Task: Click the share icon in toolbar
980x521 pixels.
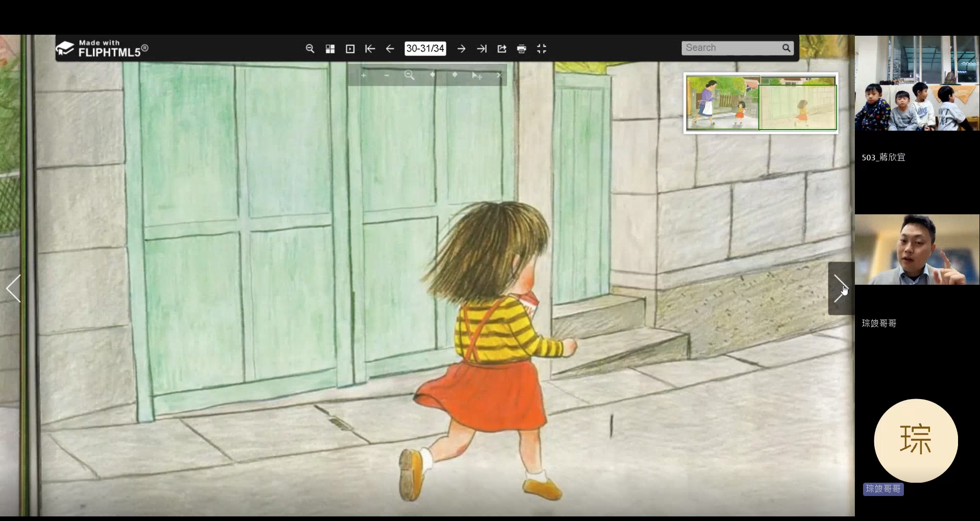Action: 501,49
